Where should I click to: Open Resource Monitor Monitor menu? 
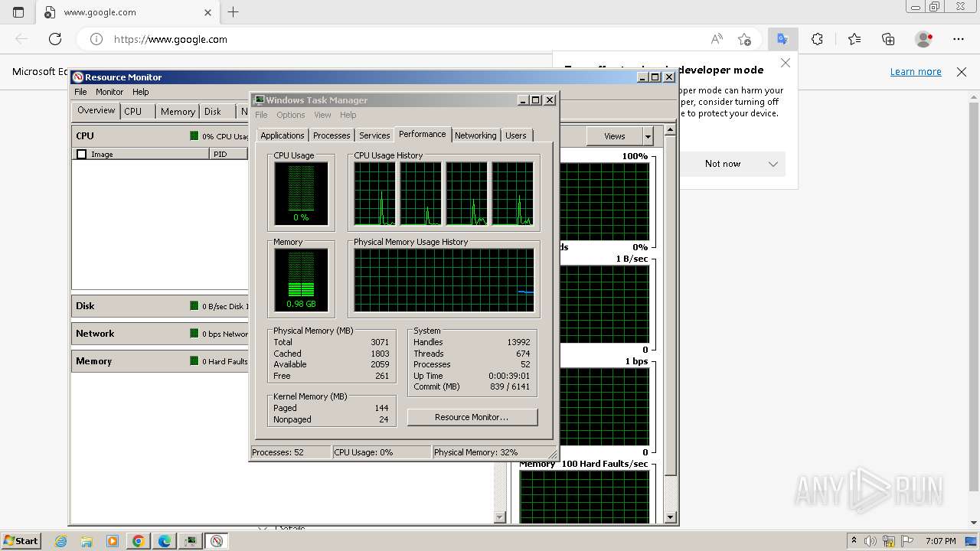click(109, 92)
